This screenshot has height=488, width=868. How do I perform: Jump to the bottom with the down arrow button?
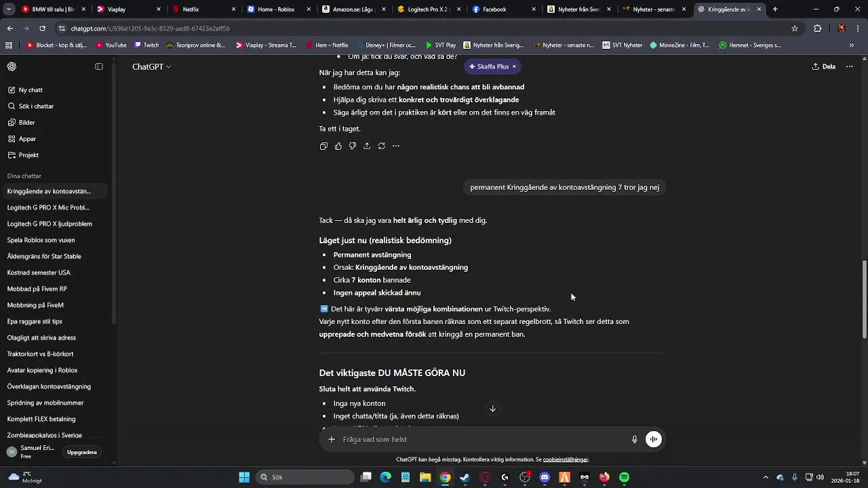(492, 408)
